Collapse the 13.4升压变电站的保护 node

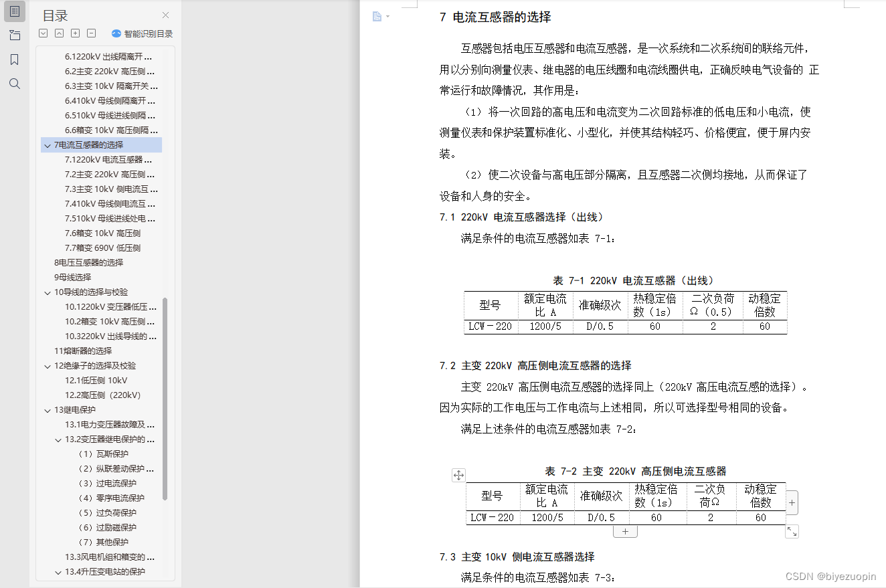pyautogui.click(x=58, y=572)
